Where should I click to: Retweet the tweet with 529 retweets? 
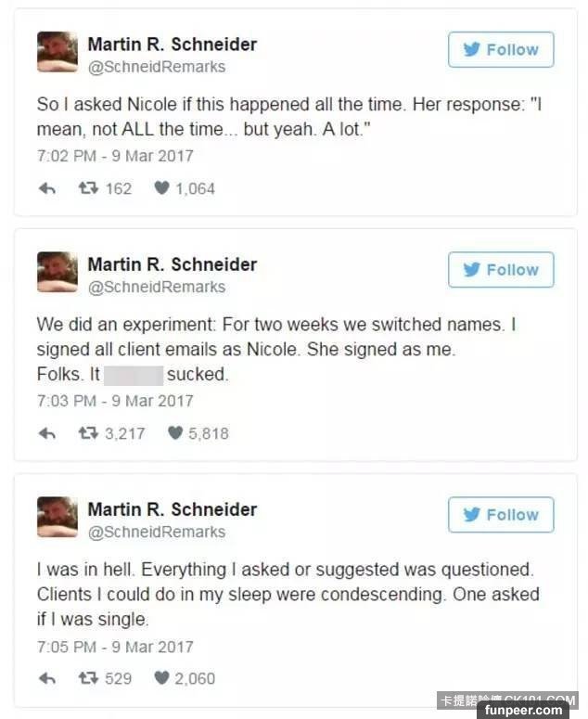(x=88, y=678)
